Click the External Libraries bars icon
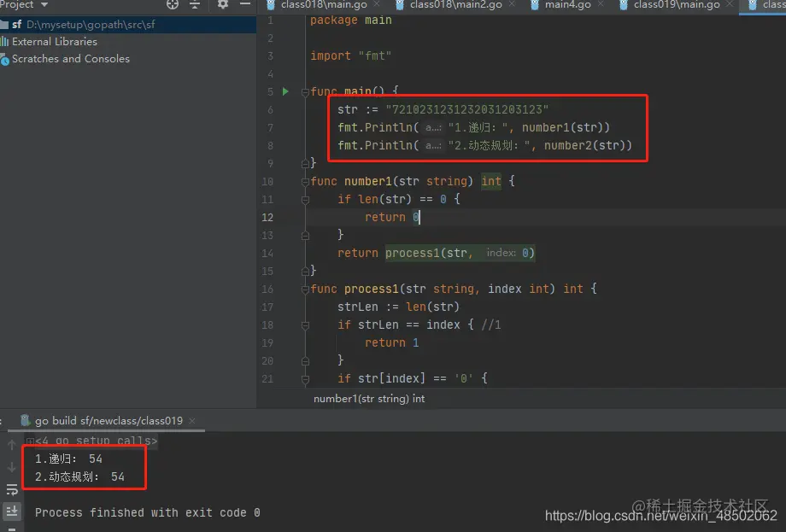This screenshot has width=786, height=532. [4, 42]
